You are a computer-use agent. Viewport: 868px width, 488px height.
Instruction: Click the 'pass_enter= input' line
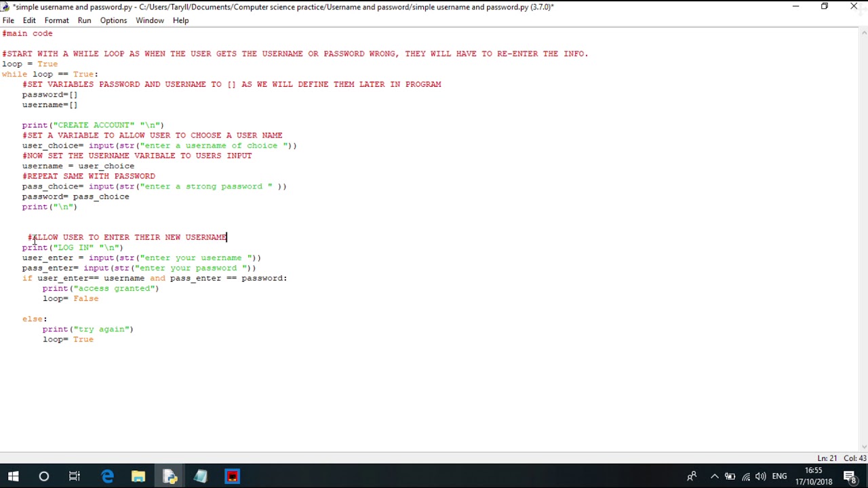pyautogui.click(x=139, y=268)
